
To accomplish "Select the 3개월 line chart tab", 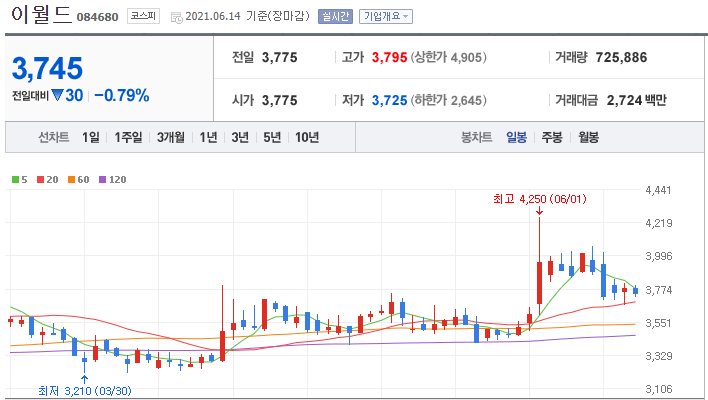I will (171, 137).
